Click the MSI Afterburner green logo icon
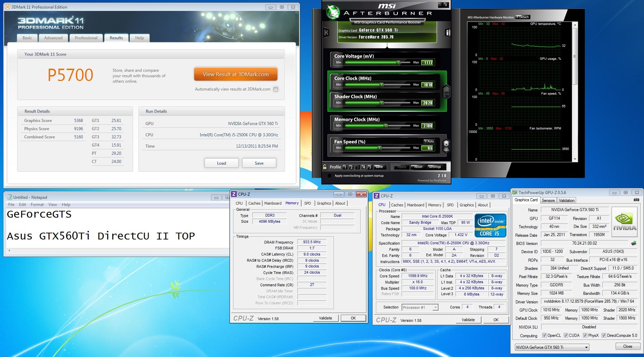 [332, 12]
